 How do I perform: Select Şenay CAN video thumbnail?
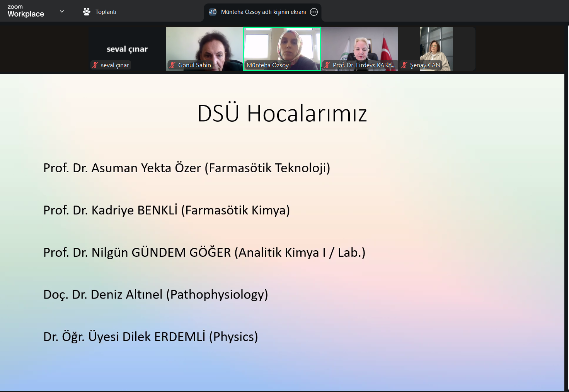pos(437,49)
